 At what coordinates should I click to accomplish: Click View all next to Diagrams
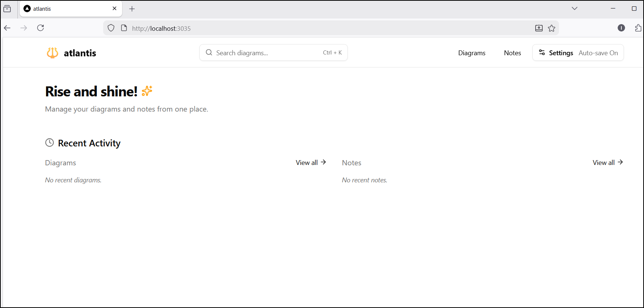(311, 162)
